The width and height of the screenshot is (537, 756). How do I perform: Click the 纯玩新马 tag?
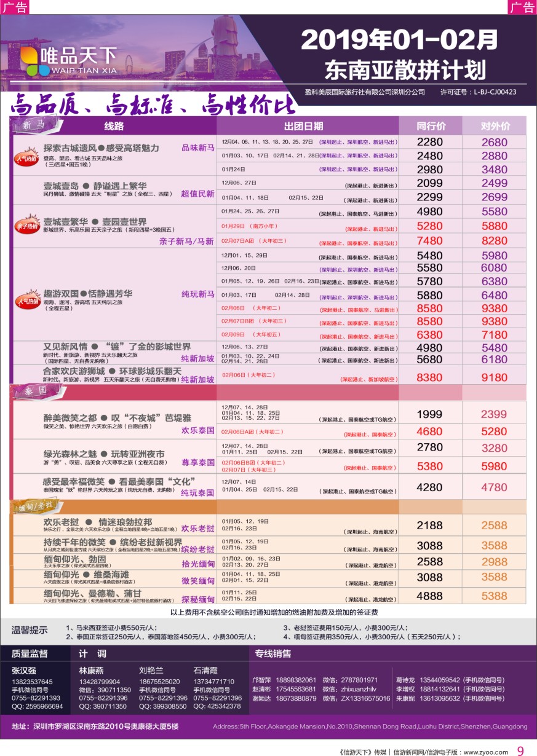pos(197,294)
